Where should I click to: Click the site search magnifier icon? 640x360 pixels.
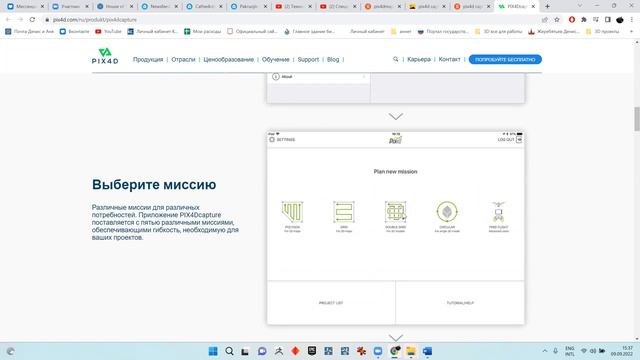pyautogui.click(x=396, y=59)
